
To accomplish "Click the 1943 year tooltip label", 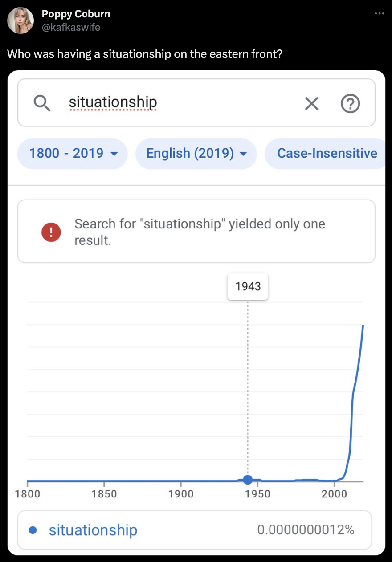I will click(x=248, y=286).
